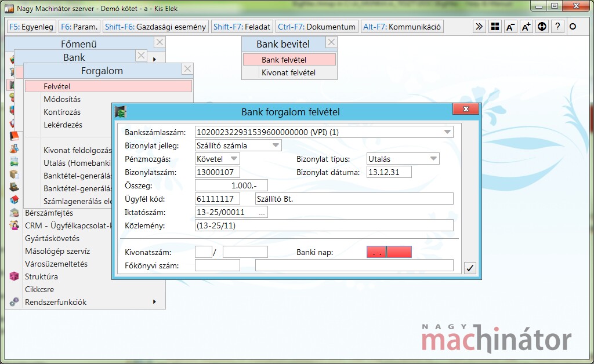Close the Bank forgalom felvétel dialog
This screenshot has height=364, width=594.
tap(466, 109)
